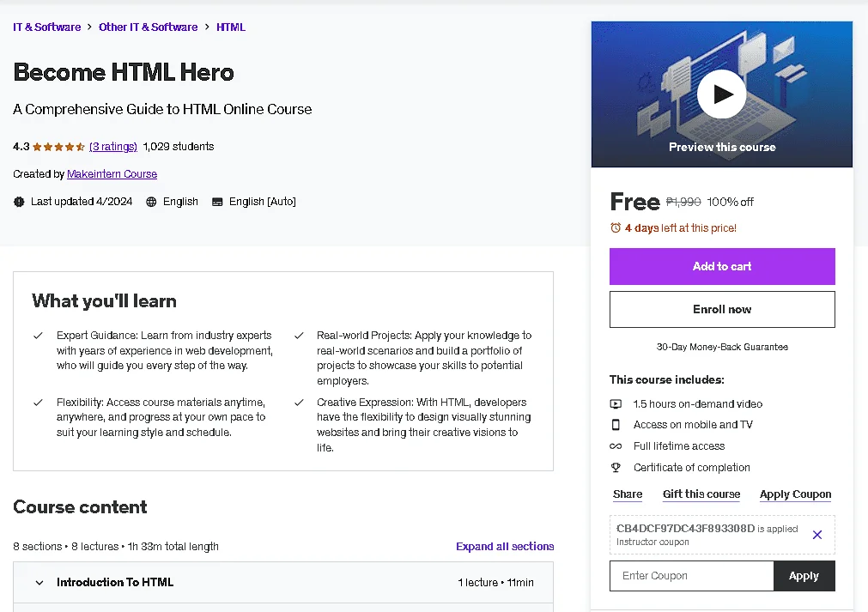Open Other IT & Software breadcrumb
This screenshot has height=612, width=868.
[x=148, y=27]
